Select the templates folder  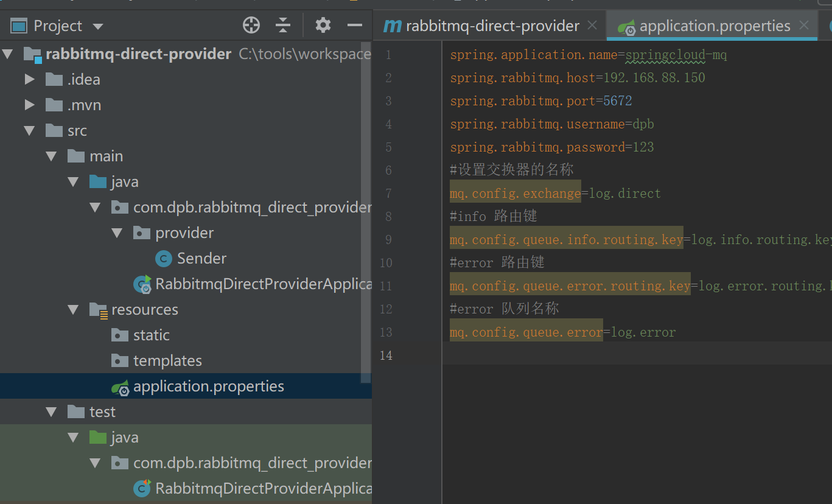click(167, 360)
